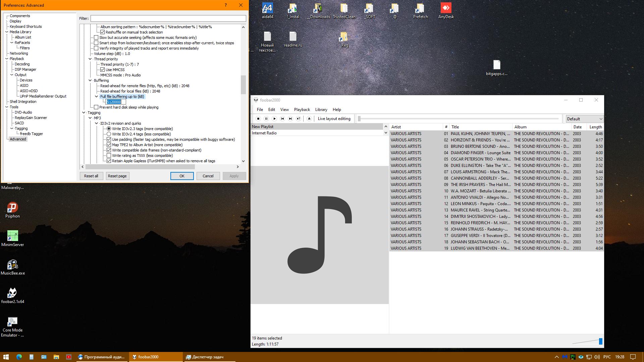The image size is (644, 362).
Task: Skip to next track button
Action: tap(290, 119)
